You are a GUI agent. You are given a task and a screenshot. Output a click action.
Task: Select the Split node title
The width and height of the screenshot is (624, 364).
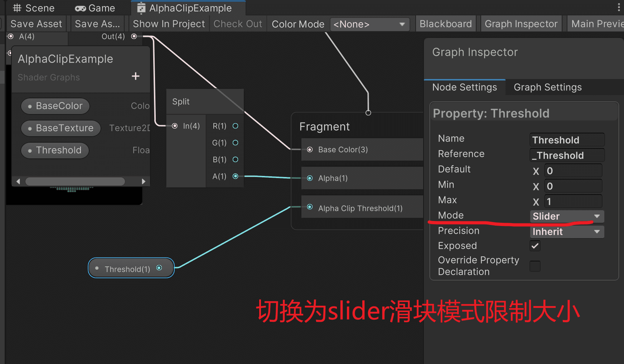(181, 102)
